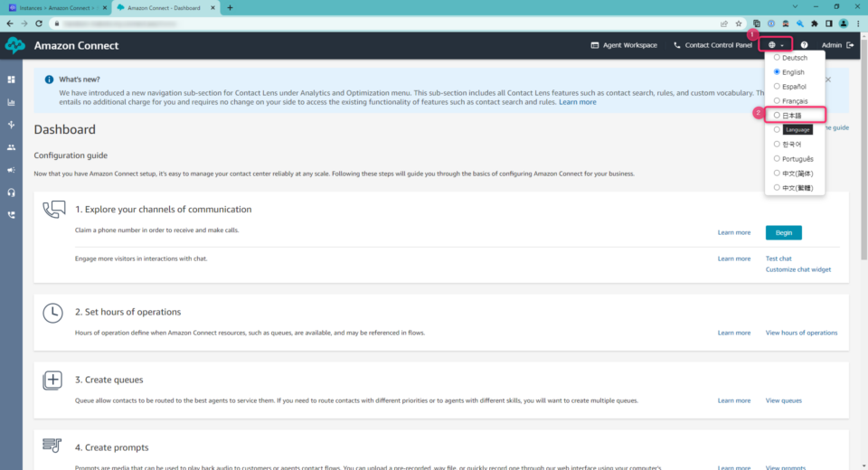The width and height of the screenshot is (868, 470).
Task: Open the Users sidebar icon
Action: click(12, 147)
